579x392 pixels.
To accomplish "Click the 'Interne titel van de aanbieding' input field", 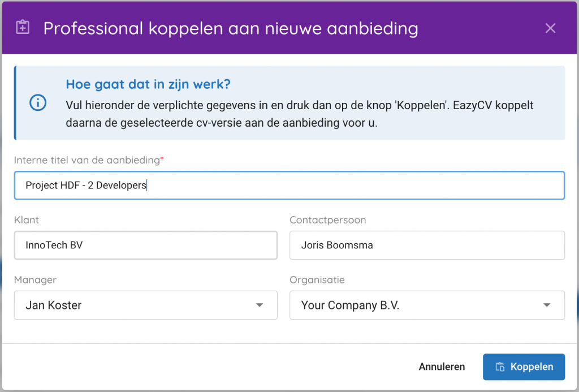I will pos(289,186).
